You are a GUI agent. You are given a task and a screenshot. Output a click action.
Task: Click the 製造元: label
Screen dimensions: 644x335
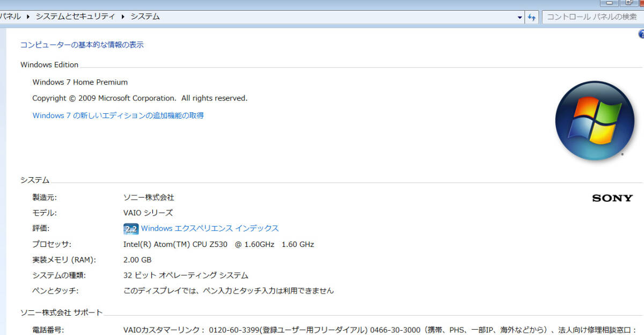pos(45,198)
